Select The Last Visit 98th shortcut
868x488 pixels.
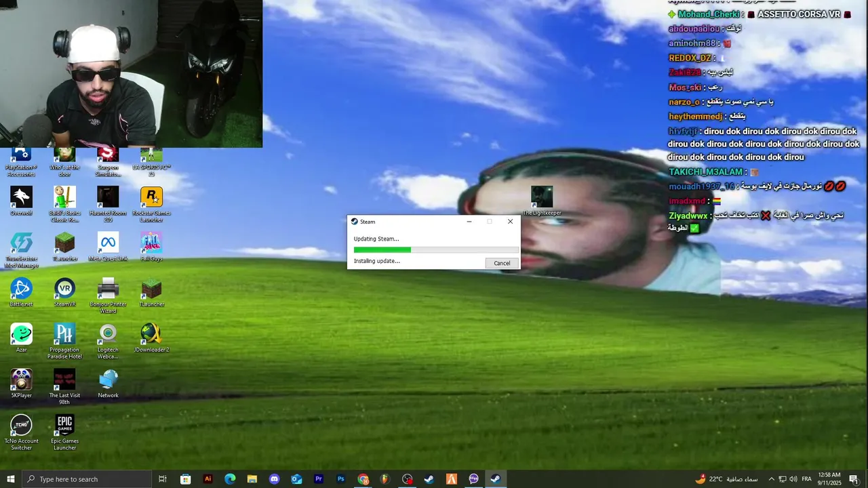click(x=64, y=386)
